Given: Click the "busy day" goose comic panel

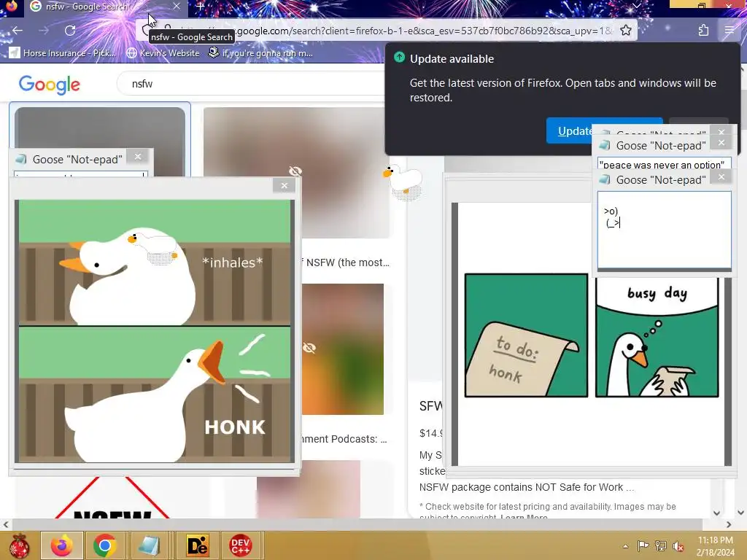Looking at the screenshot, I should click(657, 337).
